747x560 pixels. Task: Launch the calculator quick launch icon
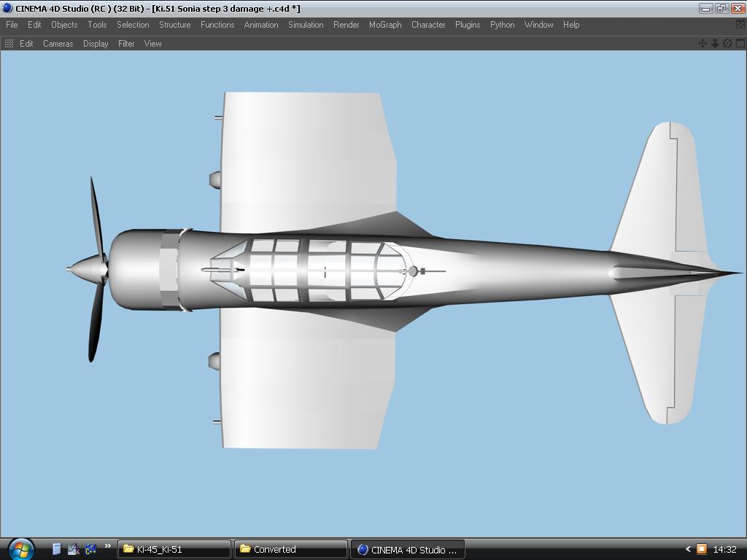pyautogui.click(x=57, y=549)
